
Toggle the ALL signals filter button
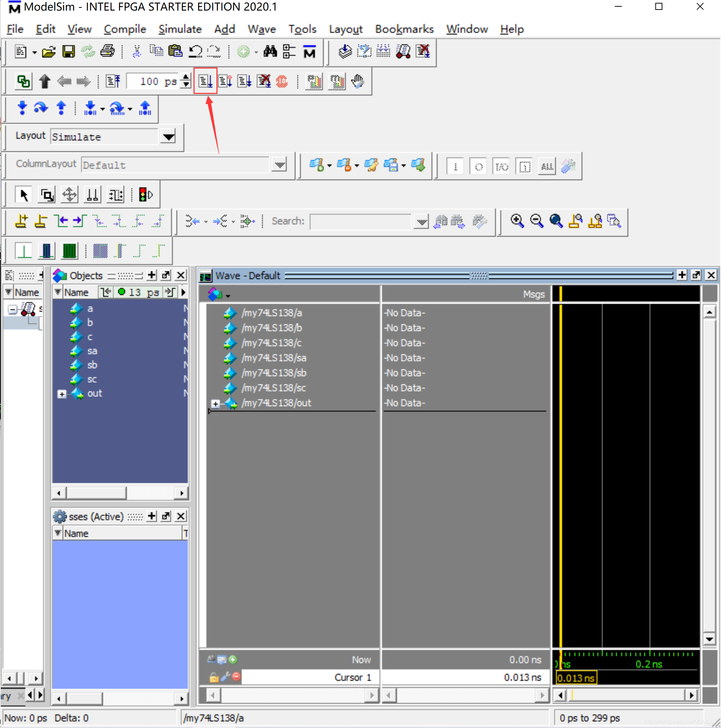coord(547,166)
